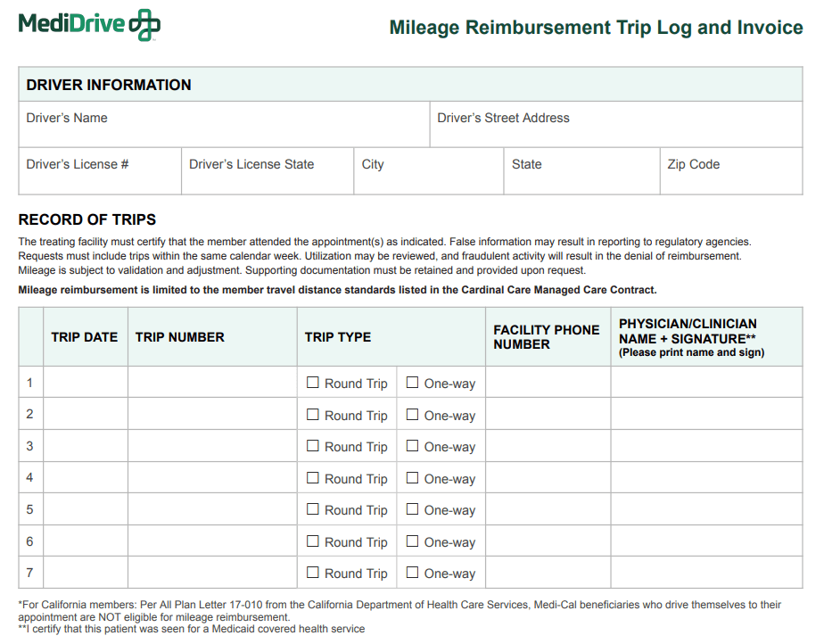Image resolution: width=824 pixels, height=644 pixels.
Task: Check One-way for trip row 1
Action: point(413,382)
